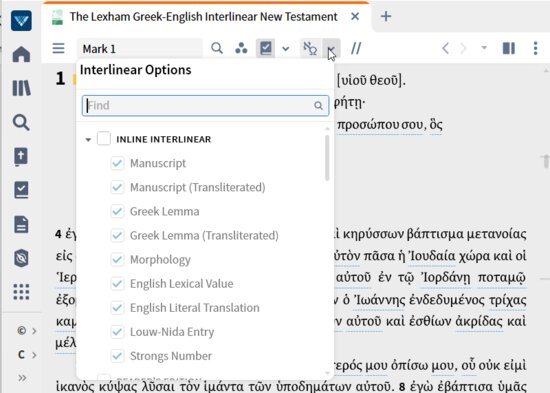
Task: Click the Find field in Interlinear Options
Action: coord(205,106)
